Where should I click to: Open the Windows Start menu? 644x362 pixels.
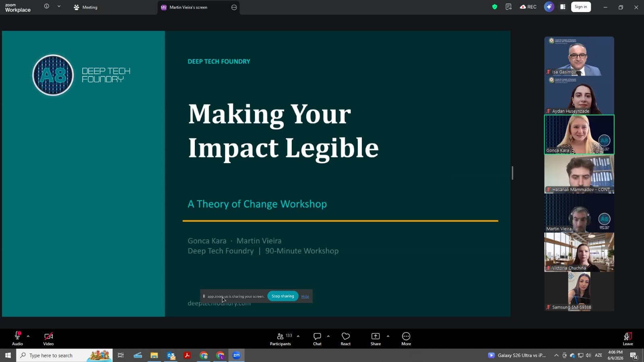pos(8,355)
